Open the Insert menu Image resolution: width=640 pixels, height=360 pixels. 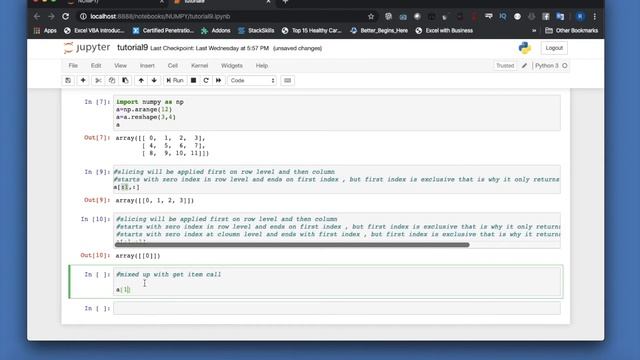click(x=147, y=65)
